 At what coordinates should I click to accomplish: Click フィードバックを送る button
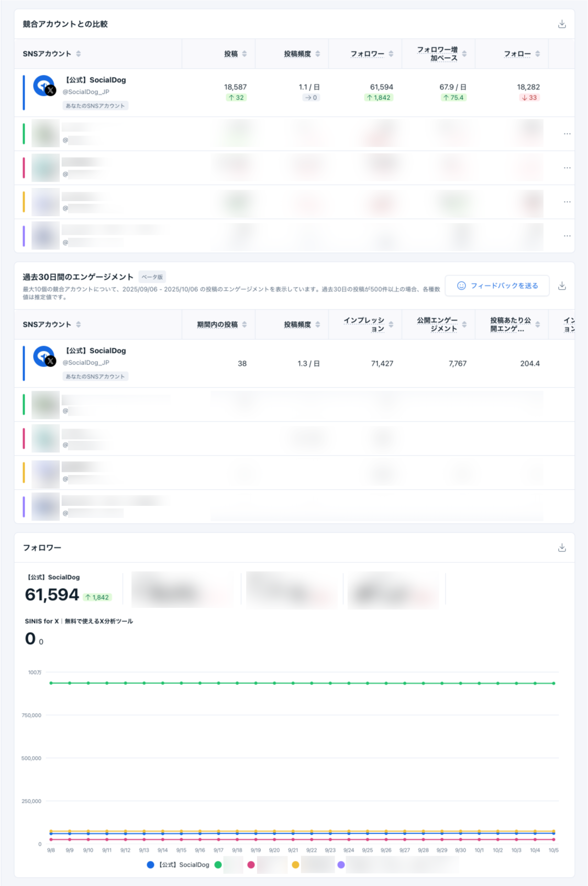(497, 286)
